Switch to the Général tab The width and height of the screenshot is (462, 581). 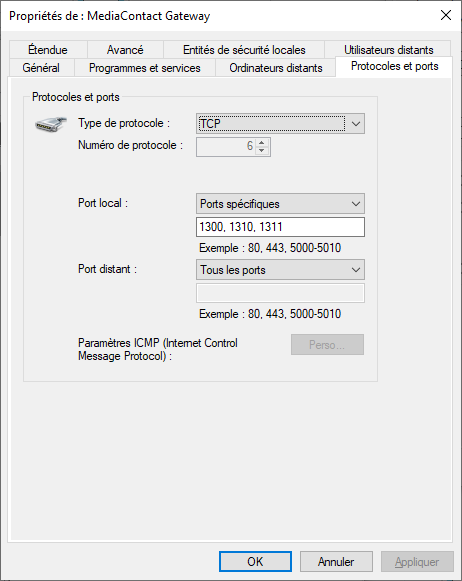(41, 68)
